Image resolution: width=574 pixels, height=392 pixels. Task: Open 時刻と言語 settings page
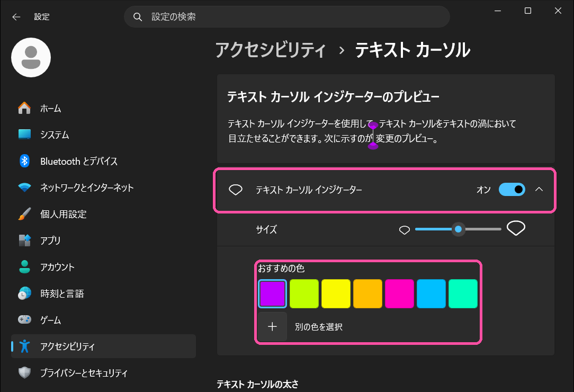click(103, 293)
